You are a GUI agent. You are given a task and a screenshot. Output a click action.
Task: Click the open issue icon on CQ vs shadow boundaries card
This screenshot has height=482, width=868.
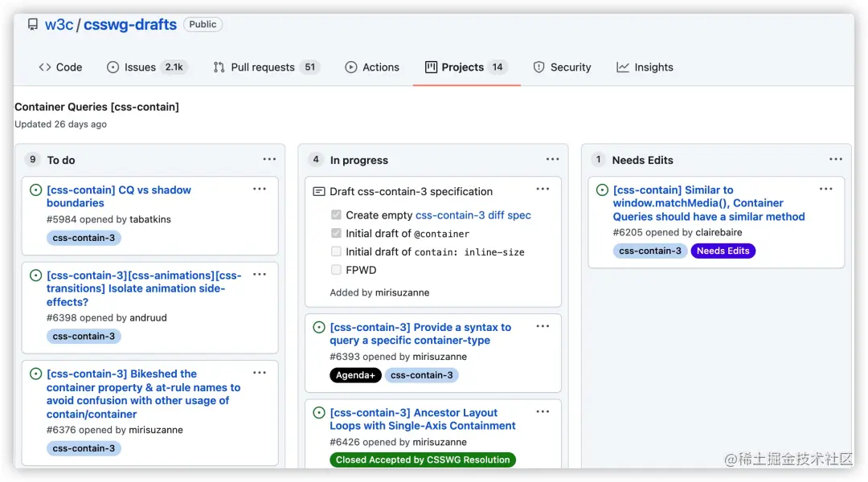coord(35,190)
